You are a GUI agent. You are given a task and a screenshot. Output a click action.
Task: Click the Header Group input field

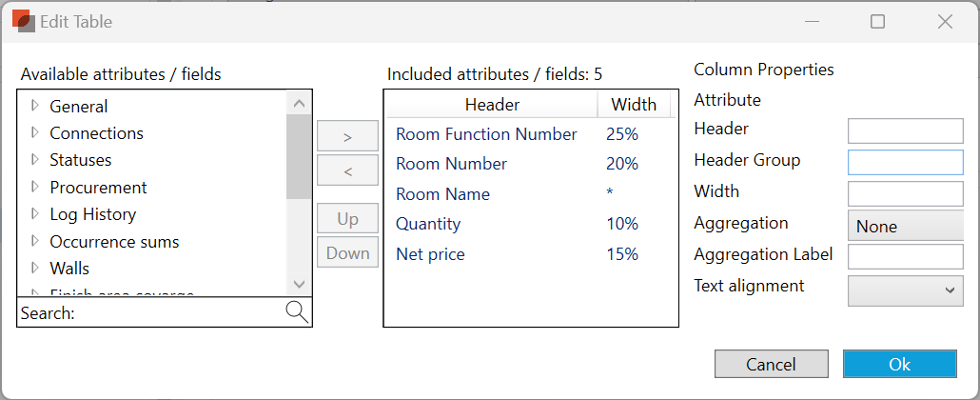tap(905, 162)
